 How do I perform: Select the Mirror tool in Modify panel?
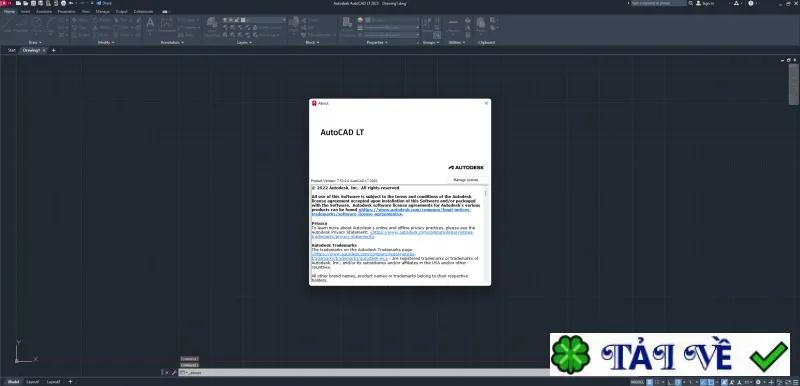(x=101, y=28)
